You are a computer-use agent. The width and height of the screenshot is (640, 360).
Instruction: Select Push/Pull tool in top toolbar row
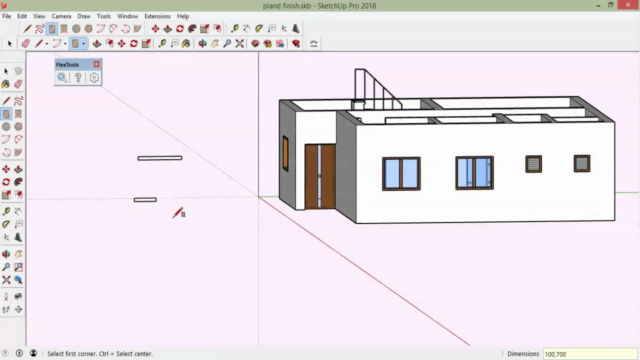(x=167, y=29)
